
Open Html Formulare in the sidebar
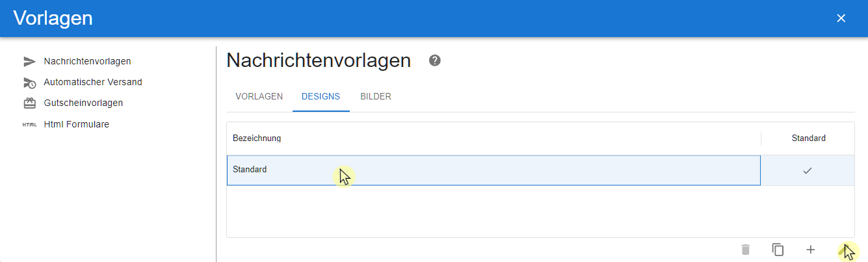coord(77,124)
